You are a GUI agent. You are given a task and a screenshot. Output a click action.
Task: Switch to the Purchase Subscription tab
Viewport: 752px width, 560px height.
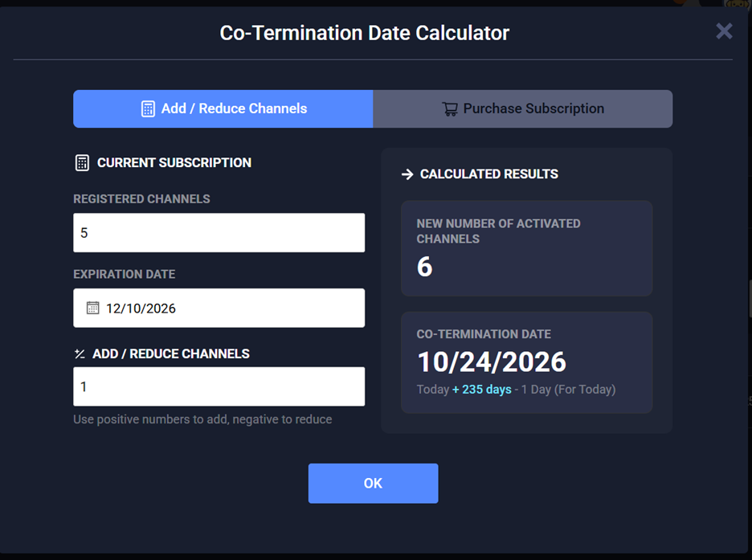coord(523,108)
